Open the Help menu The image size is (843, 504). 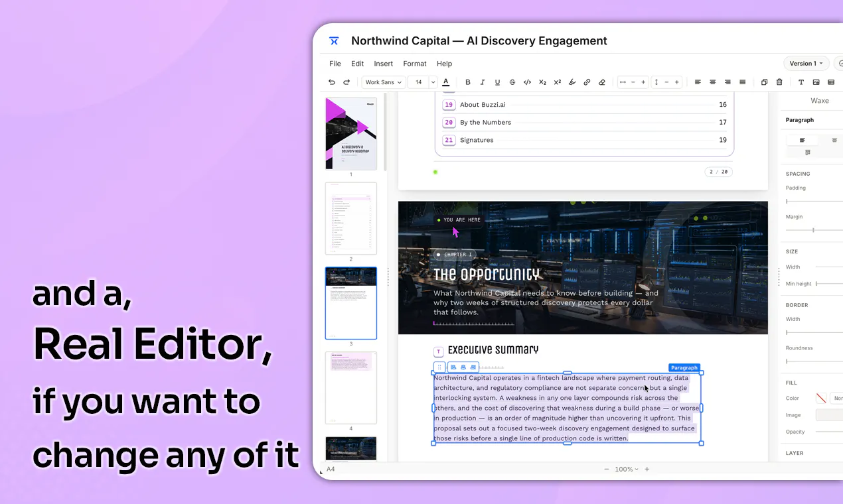[x=444, y=64]
